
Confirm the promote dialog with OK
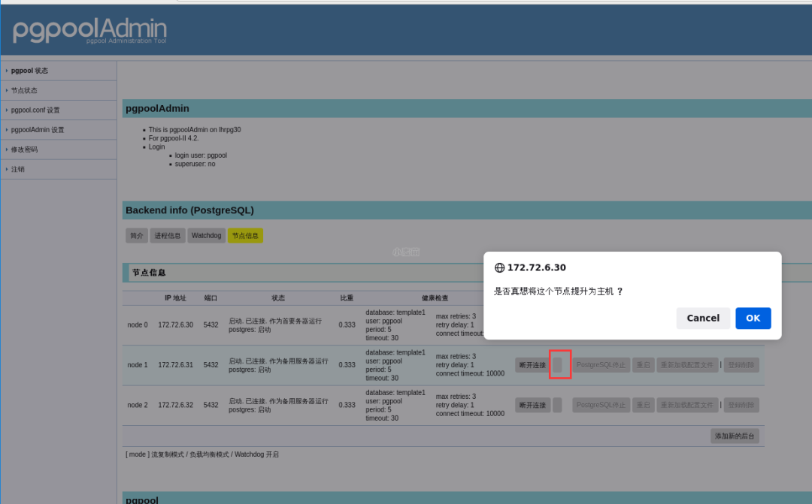(x=753, y=318)
